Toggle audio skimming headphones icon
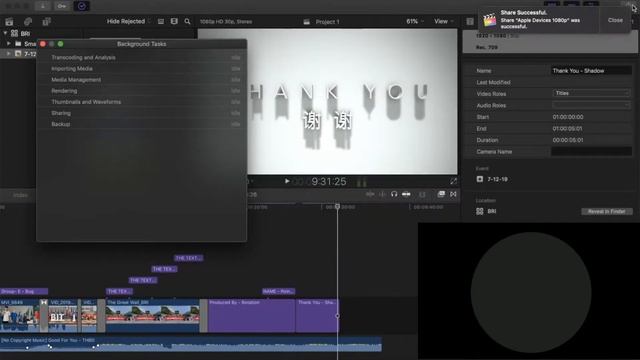The image size is (640, 360). coord(394,194)
